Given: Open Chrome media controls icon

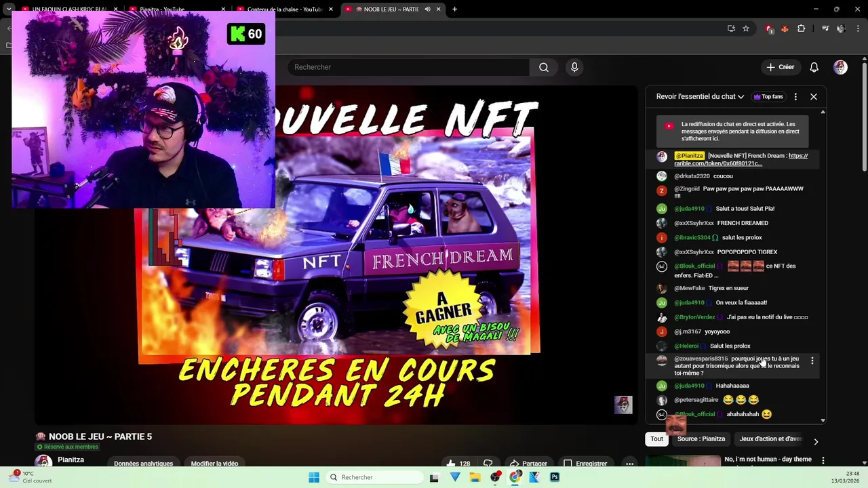Looking at the screenshot, I should 825,28.
